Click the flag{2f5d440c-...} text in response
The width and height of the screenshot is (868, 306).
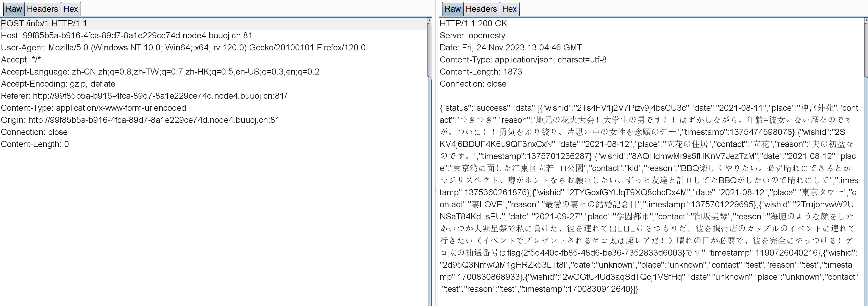(596, 253)
